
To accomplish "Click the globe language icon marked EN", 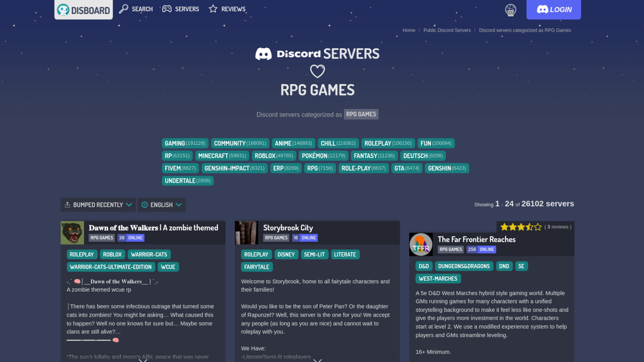I will tap(510, 10).
